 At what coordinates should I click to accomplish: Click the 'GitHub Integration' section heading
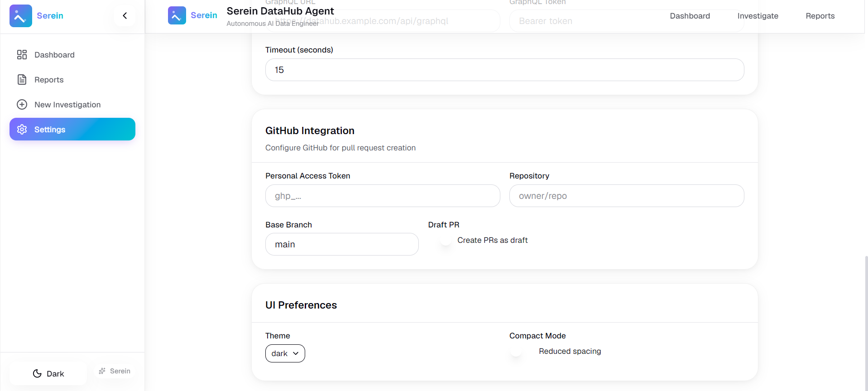(x=310, y=130)
